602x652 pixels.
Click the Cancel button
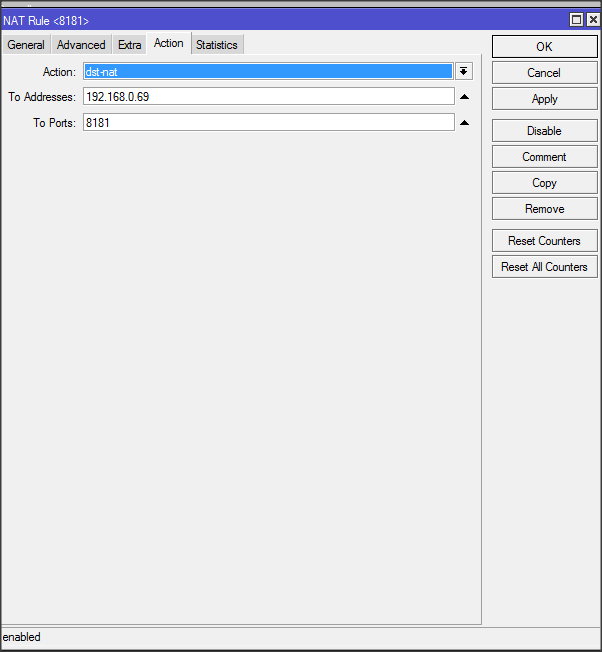545,73
